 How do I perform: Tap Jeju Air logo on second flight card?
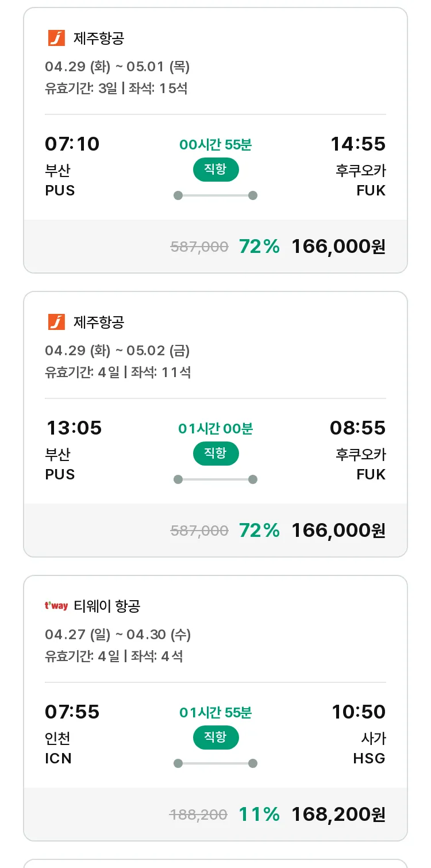pyautogui.click(x=56, y=322)
